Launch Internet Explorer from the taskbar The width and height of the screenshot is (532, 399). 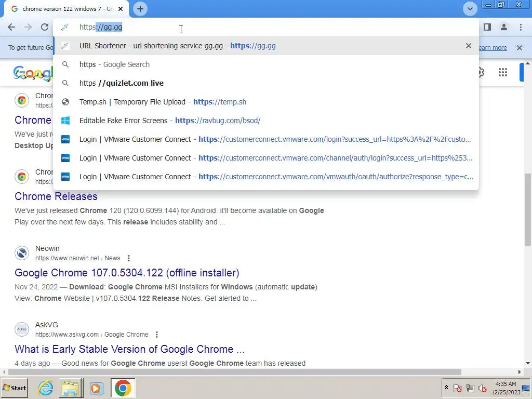[46, 388]
